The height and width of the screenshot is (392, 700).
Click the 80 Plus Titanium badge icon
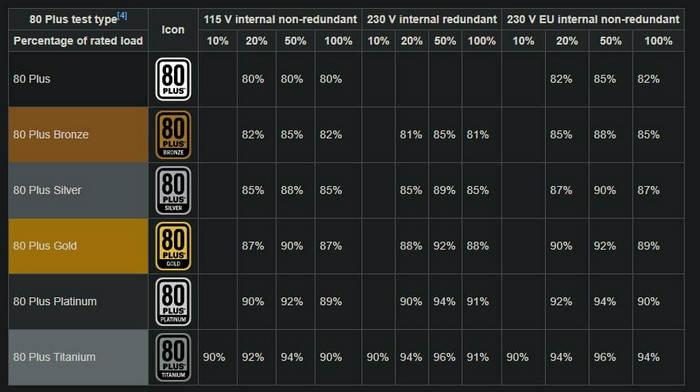click(x=173, y=357)
